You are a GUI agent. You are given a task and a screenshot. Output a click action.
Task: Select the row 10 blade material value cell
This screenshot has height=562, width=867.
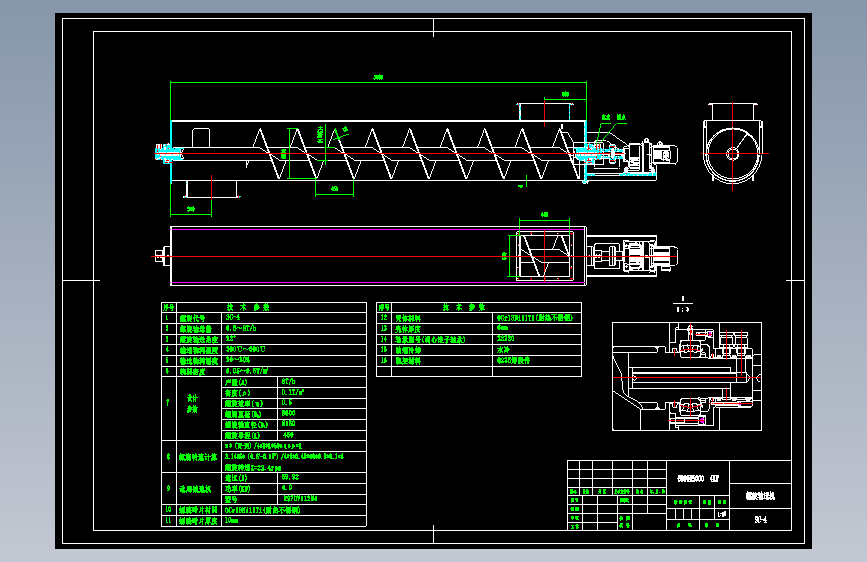(294, 510)
